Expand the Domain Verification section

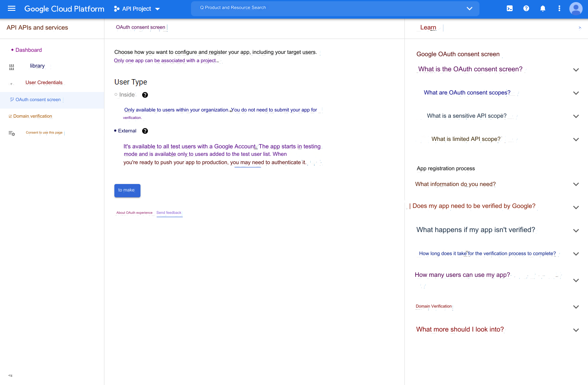pos(576,307)
